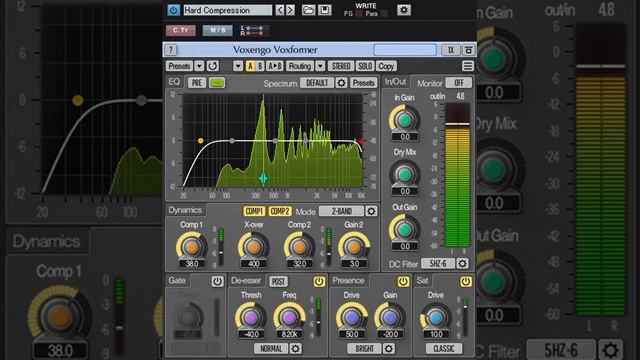Click the Comp 1 knob
This screenshot has width=640, height=360.
[x=191, y=247]
